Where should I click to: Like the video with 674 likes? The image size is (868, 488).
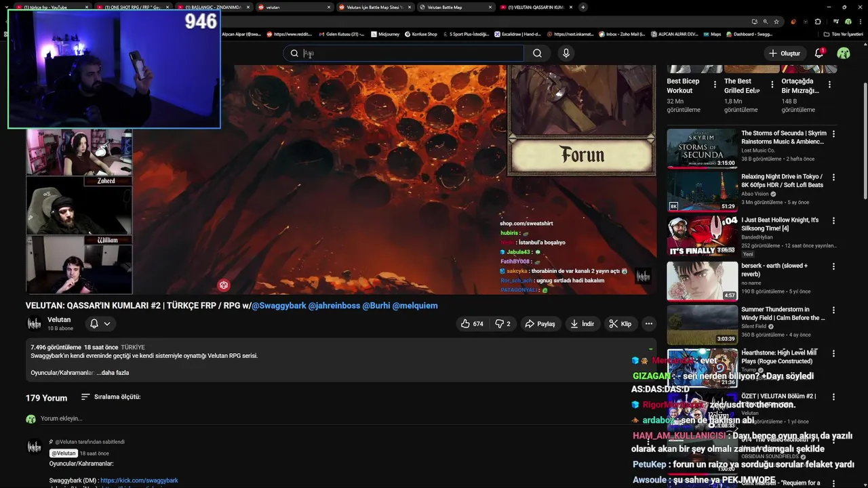click(x=472, y=324)
